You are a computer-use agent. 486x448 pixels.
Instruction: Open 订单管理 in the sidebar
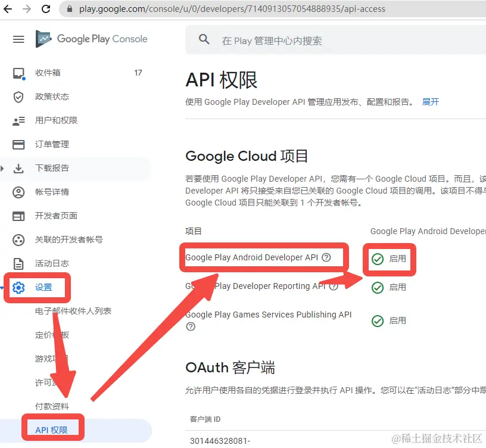click(52, 144)
